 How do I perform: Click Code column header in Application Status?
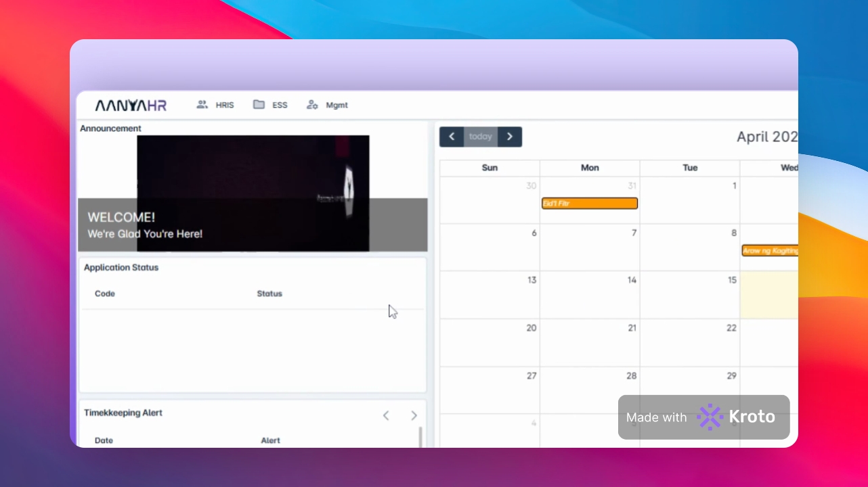(x=105, y=294)
